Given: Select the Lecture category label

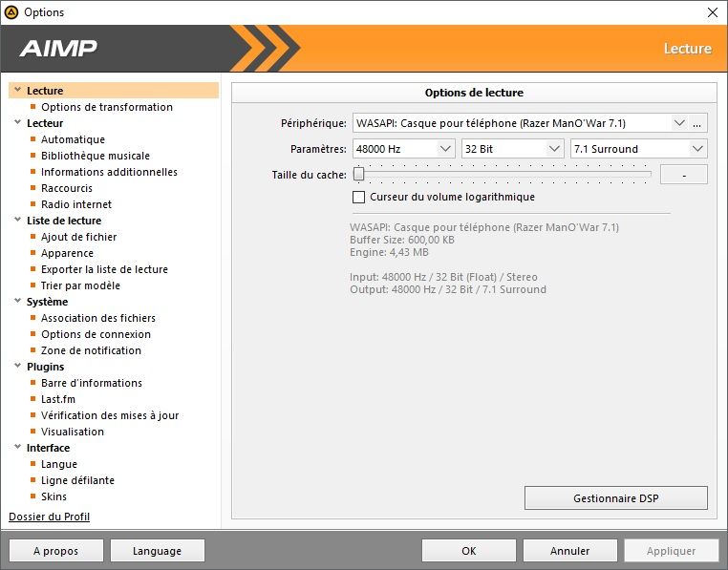Looking at the screenshot, I should pyautogui.click(x=45, y=91).
